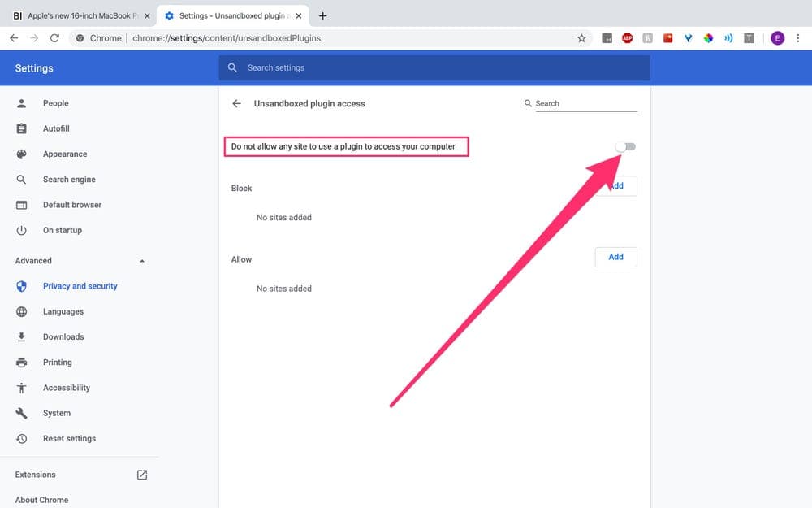Click the People person icon
This screenshot has height=508, width=812.
21,103
